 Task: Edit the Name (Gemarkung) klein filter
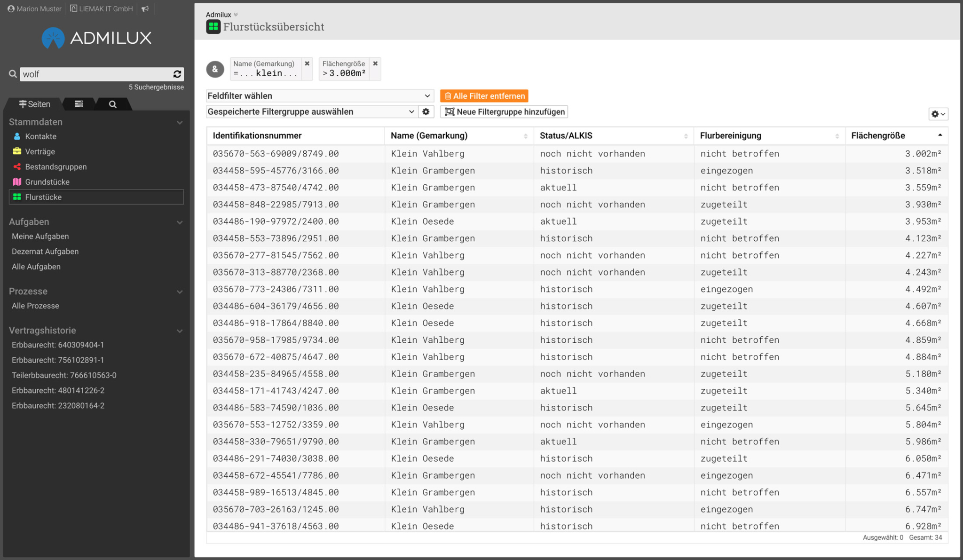[266, 69]
